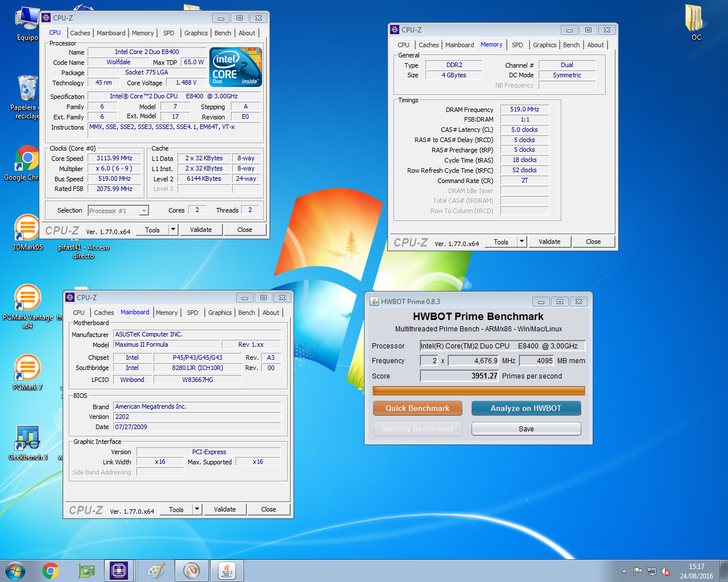This screenshot has width=728, height=582.
Task: Click the HWBOT Processor name field
Action: (502, 346)
